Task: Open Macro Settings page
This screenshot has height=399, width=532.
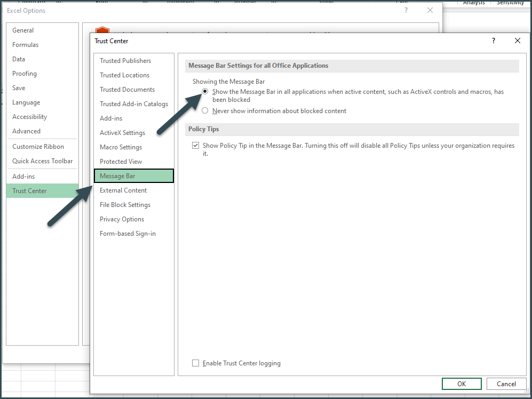Action: (120, 147)
